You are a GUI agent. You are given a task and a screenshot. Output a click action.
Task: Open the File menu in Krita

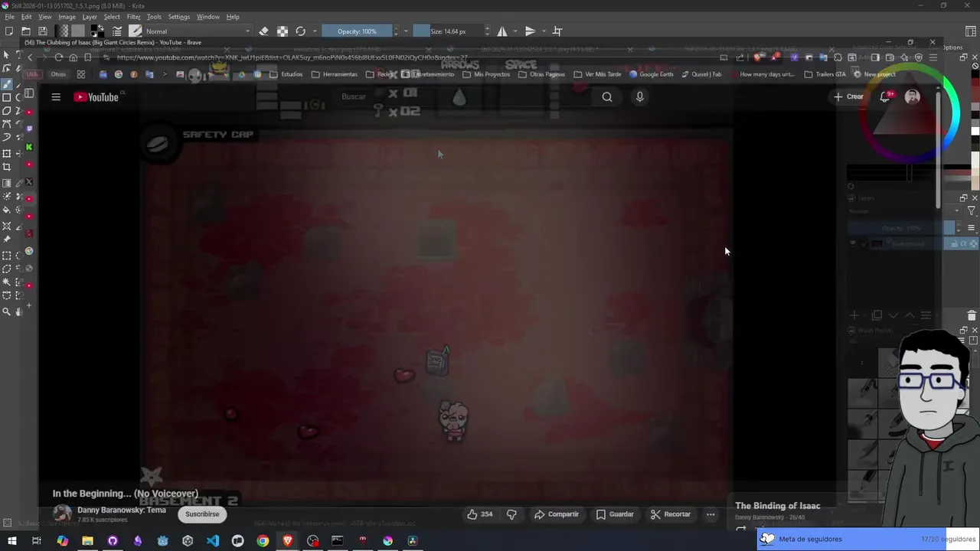(9, 17)
